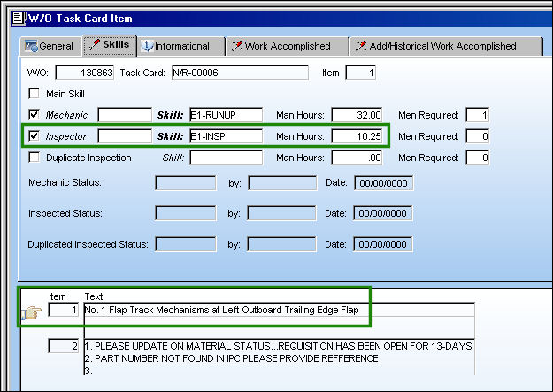This screenshot has width=553, height=392.
Task: Open Add/Historical Work Accomplished tab
Action: pos(446,46)
